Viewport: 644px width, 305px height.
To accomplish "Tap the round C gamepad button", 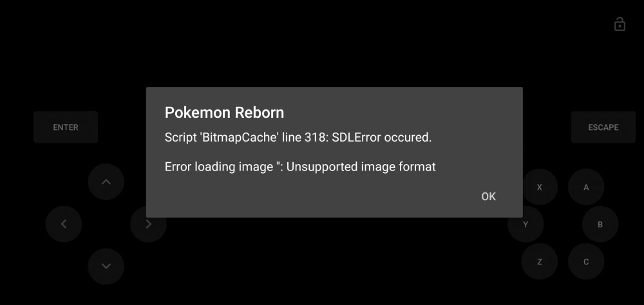I will [x=586, y=261].
